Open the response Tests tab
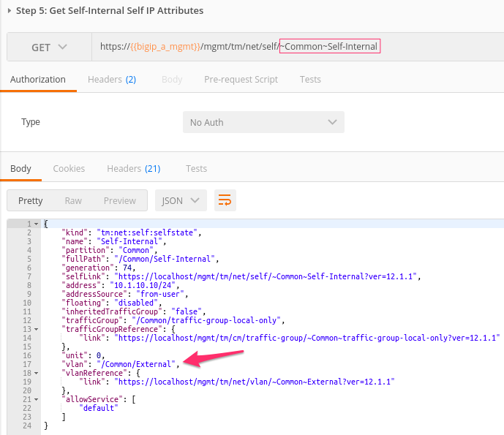 tap(196, 169)
